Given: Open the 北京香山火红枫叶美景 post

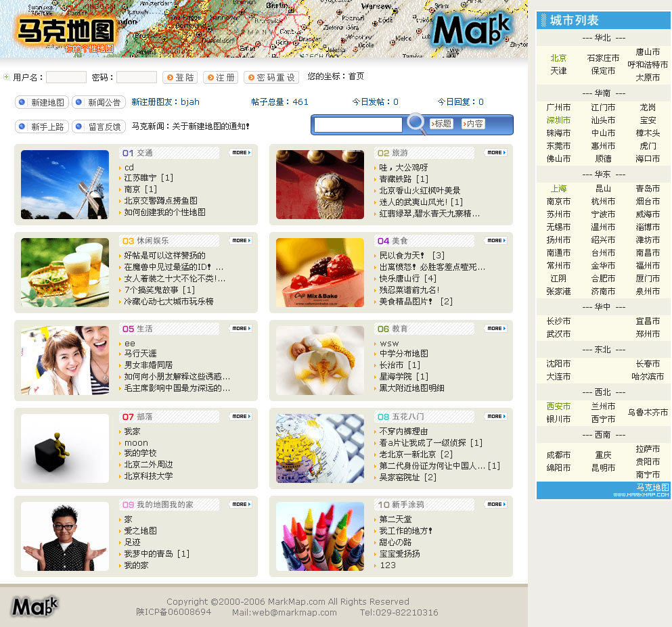Looking at the screenshot, I should coord(420,190).
